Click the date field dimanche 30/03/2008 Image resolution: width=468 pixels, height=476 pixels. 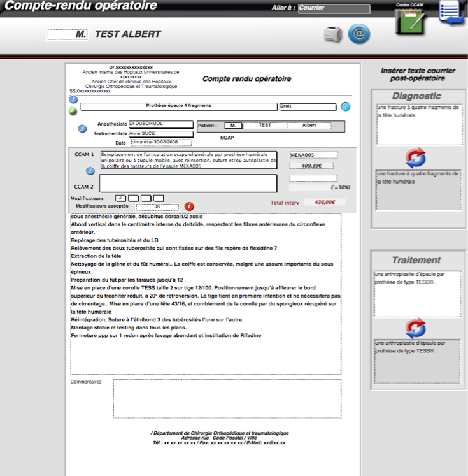161,142
